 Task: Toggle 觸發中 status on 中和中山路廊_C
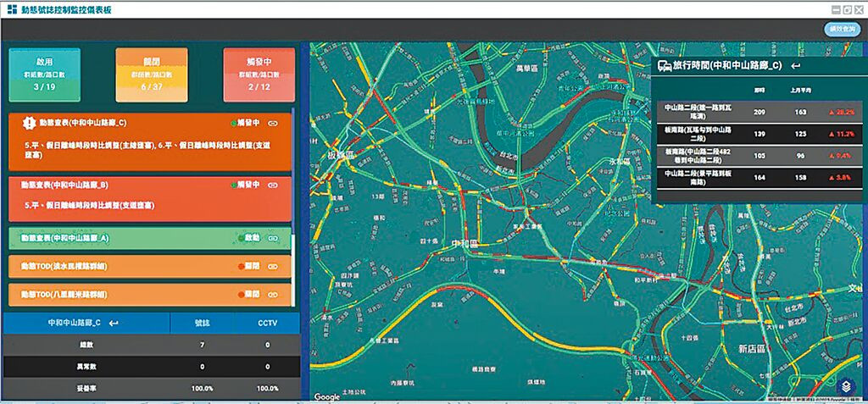(244, 123)
